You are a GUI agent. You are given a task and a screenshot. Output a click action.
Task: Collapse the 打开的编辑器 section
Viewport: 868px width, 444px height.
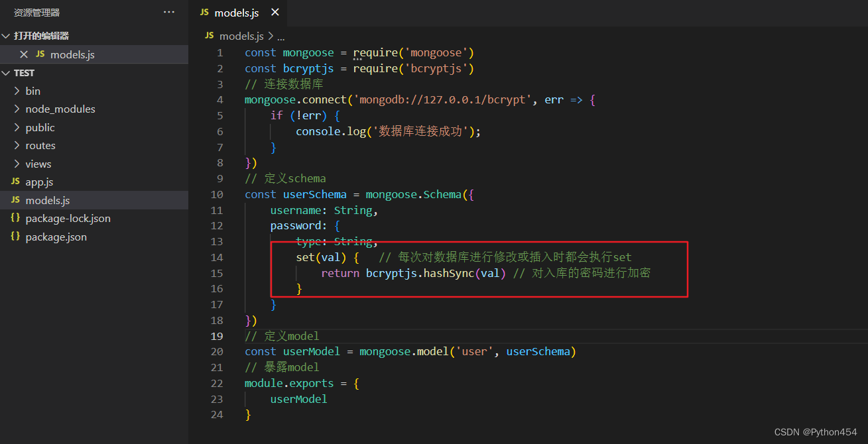point(6,36)
